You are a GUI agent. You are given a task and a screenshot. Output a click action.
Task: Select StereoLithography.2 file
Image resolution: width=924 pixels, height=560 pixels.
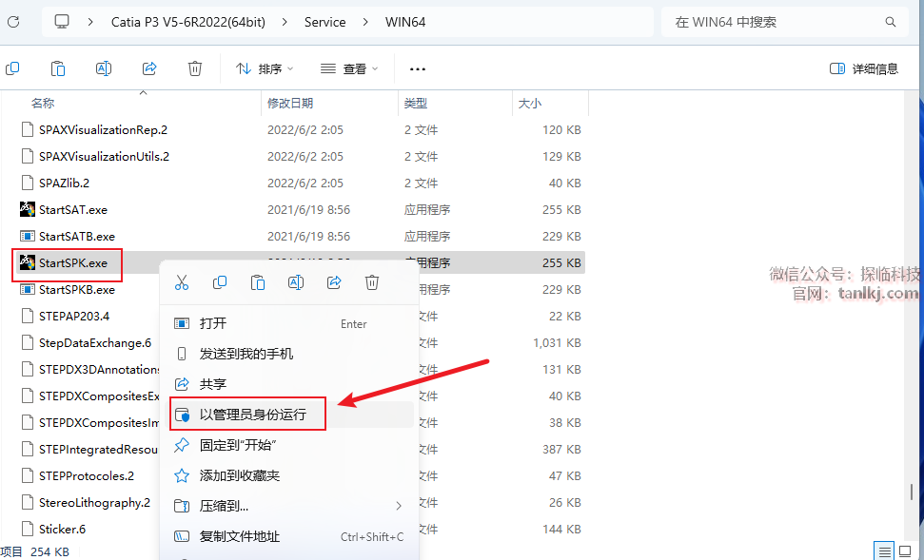pos(94,502)
